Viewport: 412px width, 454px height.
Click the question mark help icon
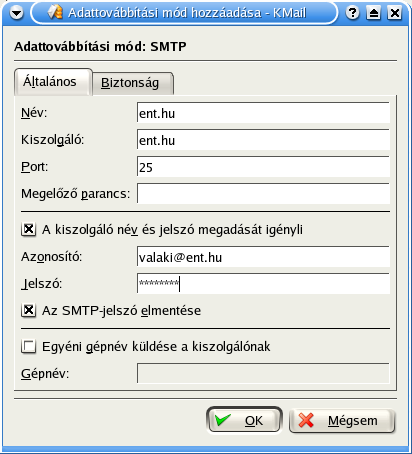click(x=352, y=13)
